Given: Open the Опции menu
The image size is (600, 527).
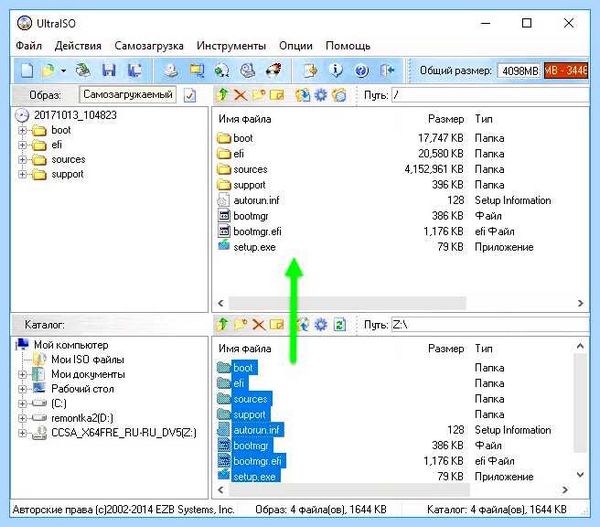Looking at the screenshot, I should pyautogui.click(x=296, y=46).
